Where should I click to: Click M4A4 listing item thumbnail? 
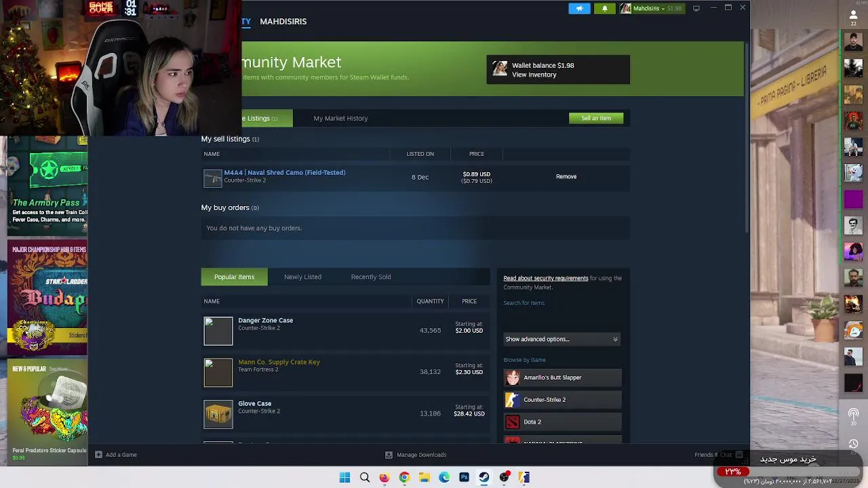pos(213,178)
